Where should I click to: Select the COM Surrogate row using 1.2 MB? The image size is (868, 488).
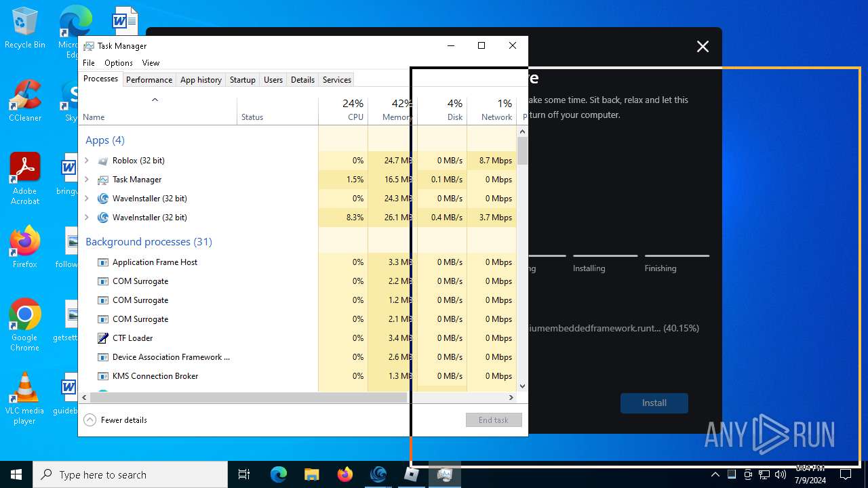pyautogui.click(x=297, y=300)
